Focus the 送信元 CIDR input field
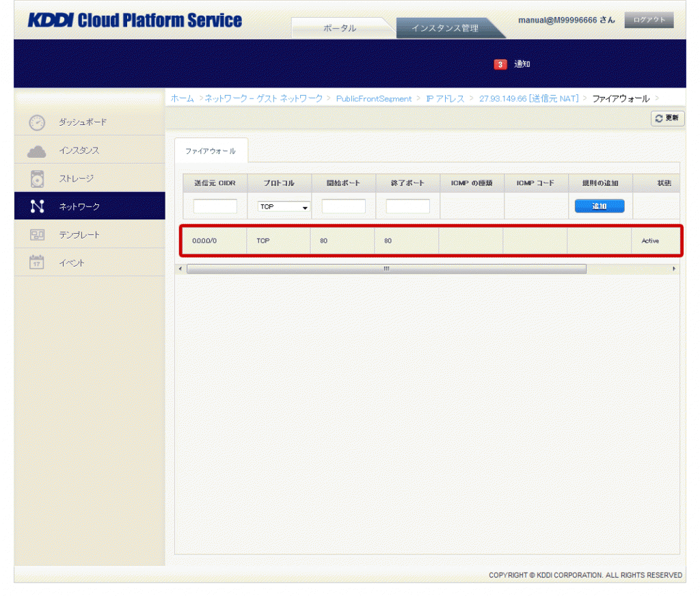This screenshot has width=700, height=596. [215, 206]
